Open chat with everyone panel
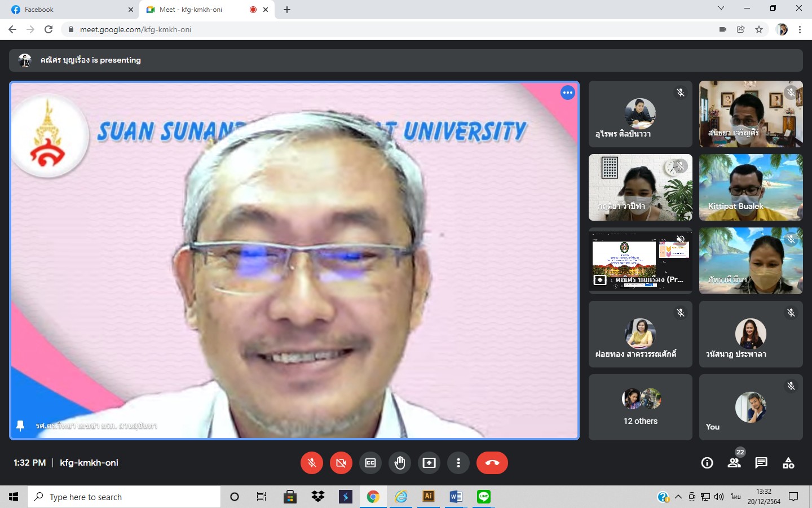The height and width of the screenshot is (508, 812). (x=761, y=463)
